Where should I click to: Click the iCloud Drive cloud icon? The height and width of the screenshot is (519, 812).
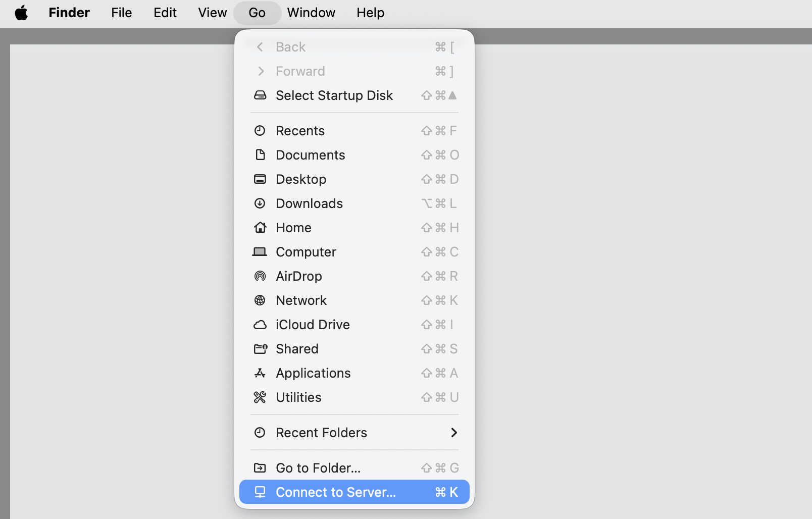[x=260, y=325]
